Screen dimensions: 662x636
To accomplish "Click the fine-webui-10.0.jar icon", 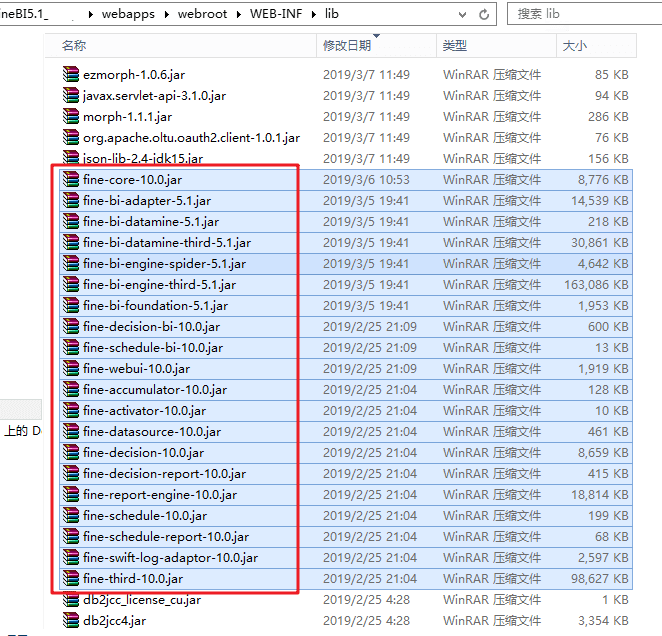I will (x=71, y=369).
